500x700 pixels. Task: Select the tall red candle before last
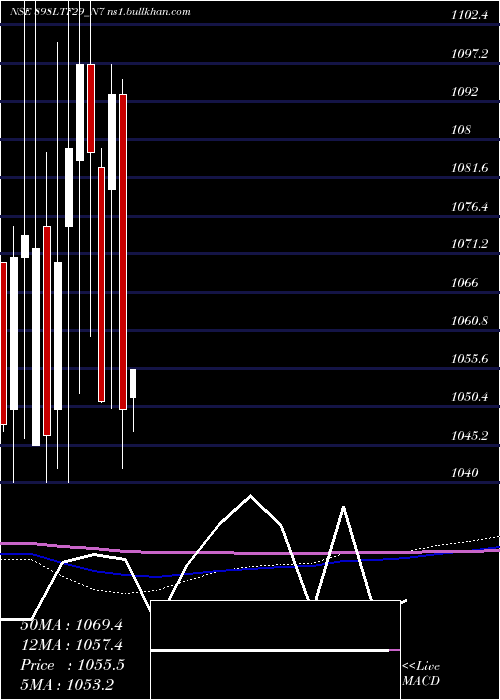[x=123, y=252]
